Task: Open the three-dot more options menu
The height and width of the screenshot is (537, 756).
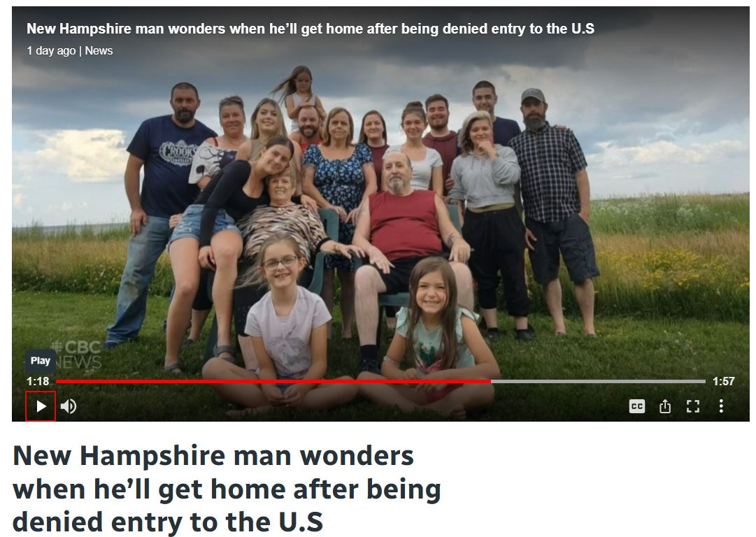Action: coord(721,406)
